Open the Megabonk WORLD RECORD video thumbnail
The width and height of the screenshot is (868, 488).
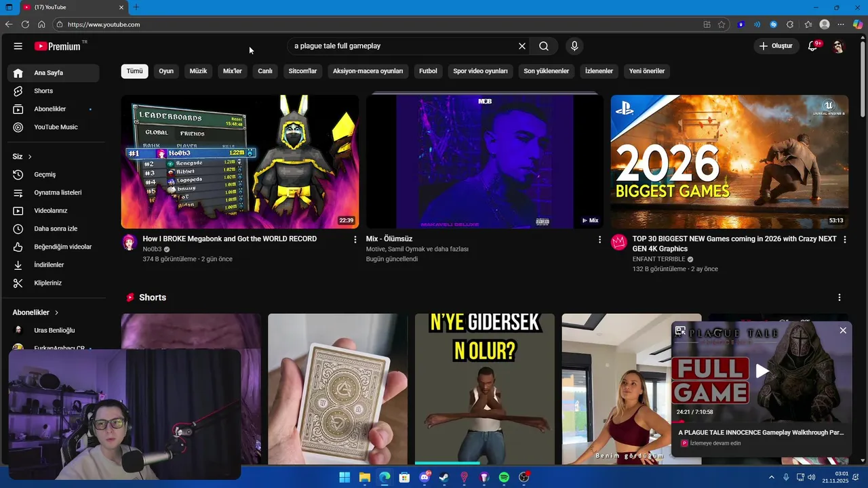click(x=240, y=161)
